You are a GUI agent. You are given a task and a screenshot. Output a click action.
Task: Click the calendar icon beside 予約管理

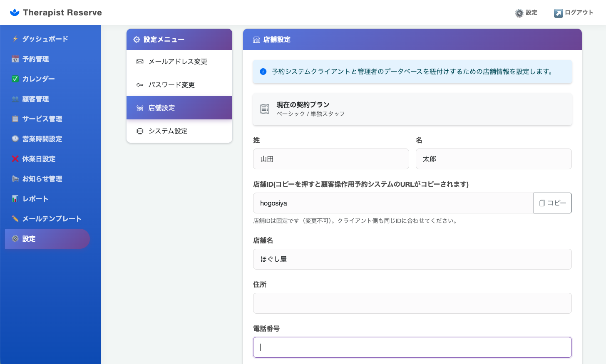[x=15, y=59]
